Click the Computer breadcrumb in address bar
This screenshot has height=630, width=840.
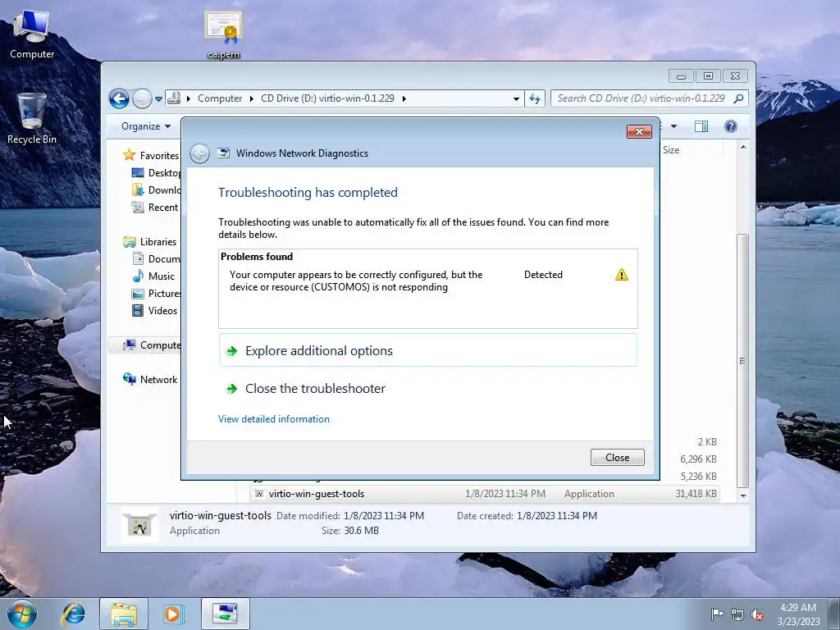[220, 98]
